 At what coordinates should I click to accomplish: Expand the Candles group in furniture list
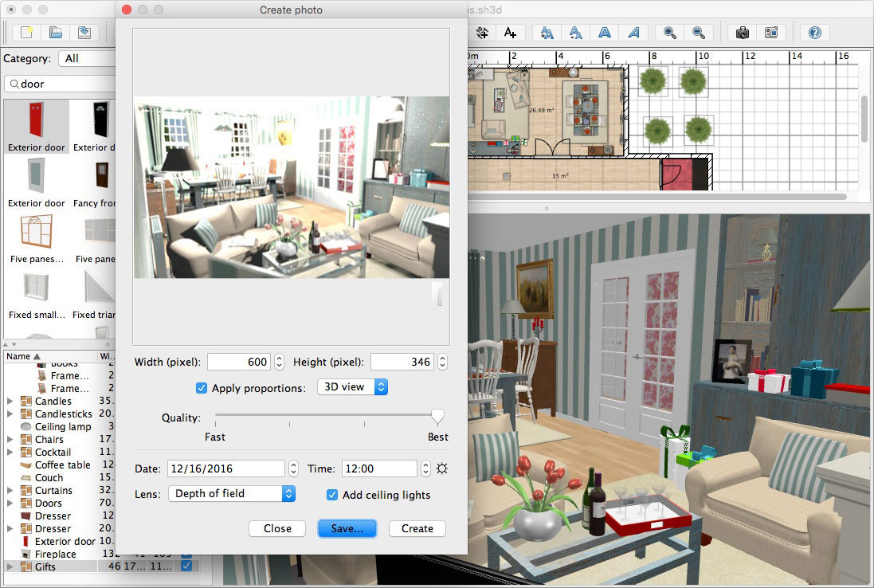(x=10, y=402)
